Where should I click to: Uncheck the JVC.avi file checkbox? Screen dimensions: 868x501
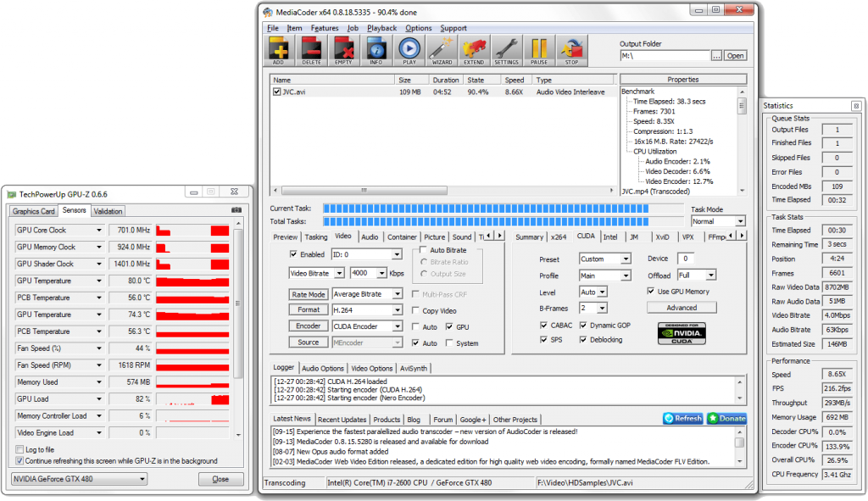point(277,92)
